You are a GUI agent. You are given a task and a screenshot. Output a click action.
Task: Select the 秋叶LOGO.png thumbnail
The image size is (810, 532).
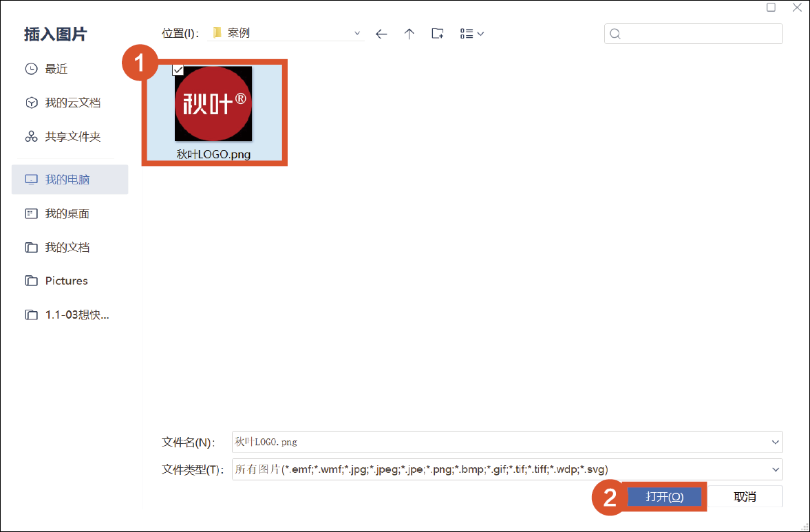213,104
